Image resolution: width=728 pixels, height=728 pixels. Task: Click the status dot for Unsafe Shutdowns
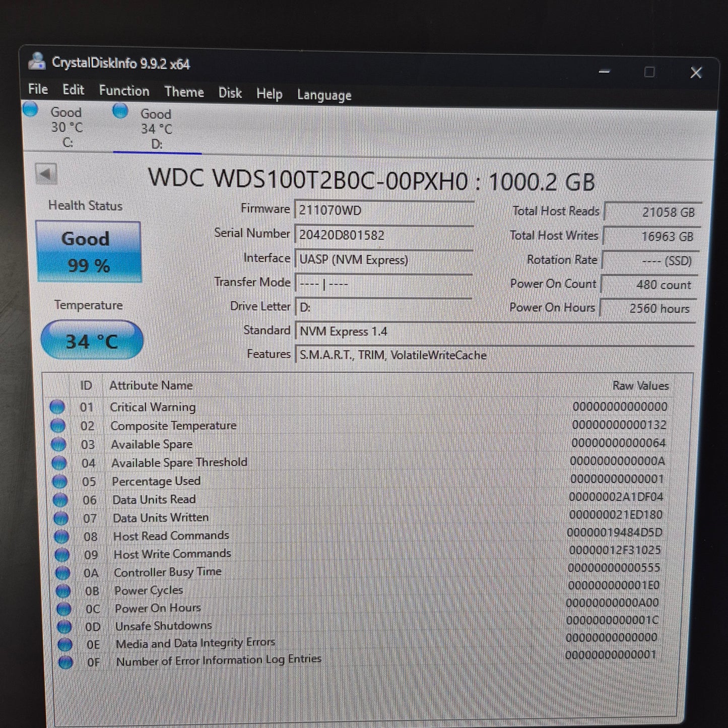64,627
